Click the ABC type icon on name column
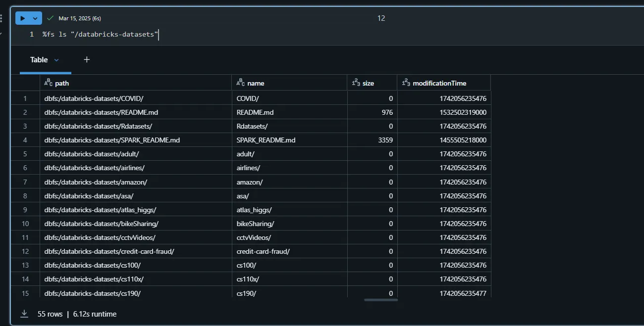 coord(239,83)
